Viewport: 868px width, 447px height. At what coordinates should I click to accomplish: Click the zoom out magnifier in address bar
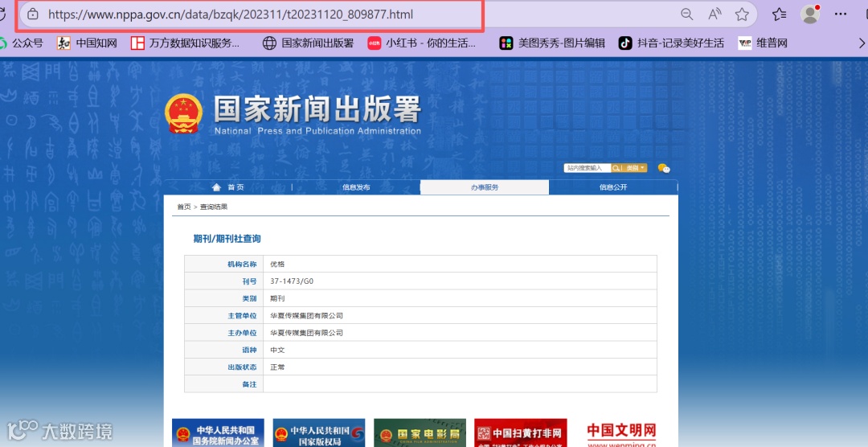tap(686, 14)
